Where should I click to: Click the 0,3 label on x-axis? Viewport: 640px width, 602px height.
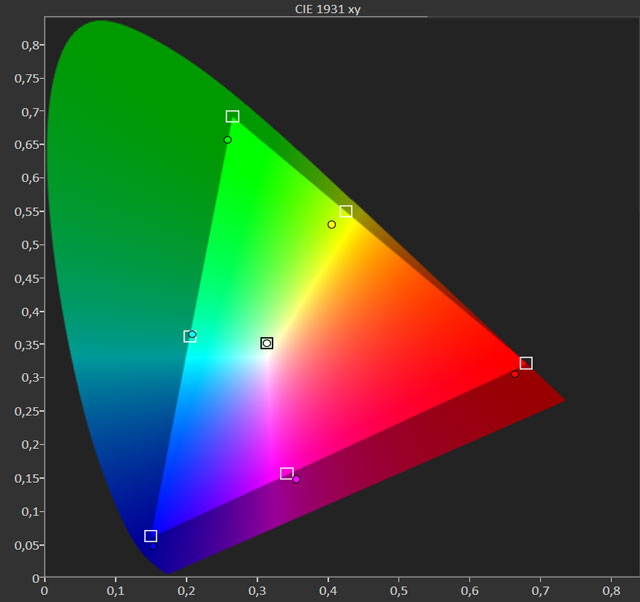[x=257, y=591]
